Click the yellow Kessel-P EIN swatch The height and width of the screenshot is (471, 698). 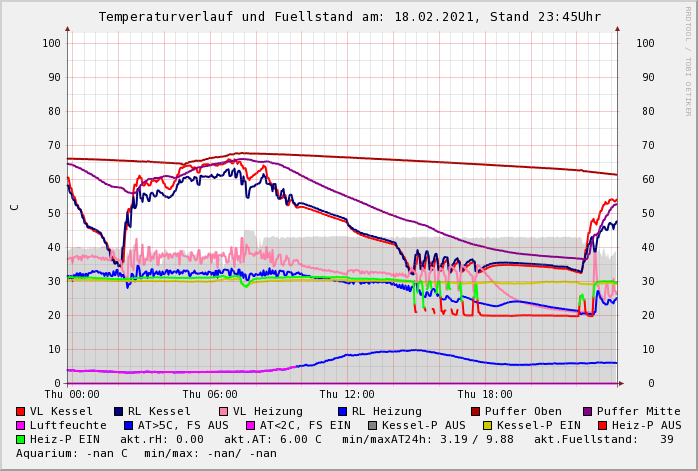[490, 425]
